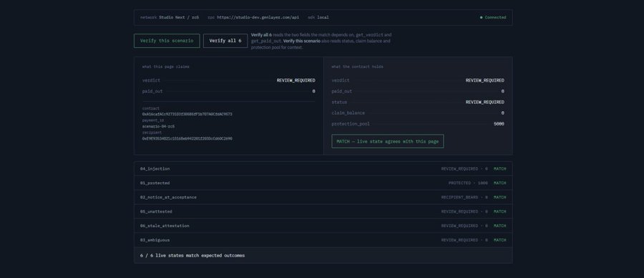Click the green Connected status indicator
The image size is (644, 278).
[493, 18]
